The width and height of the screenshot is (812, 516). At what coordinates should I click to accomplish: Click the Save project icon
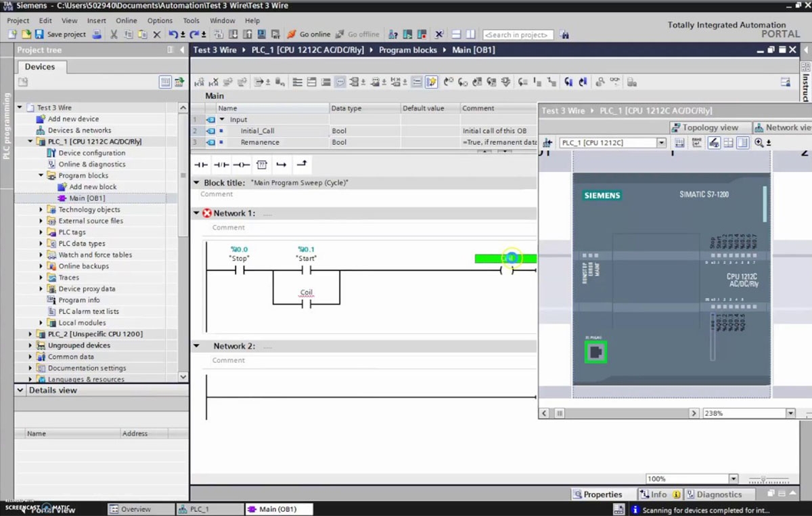click(x=39, y=35)
